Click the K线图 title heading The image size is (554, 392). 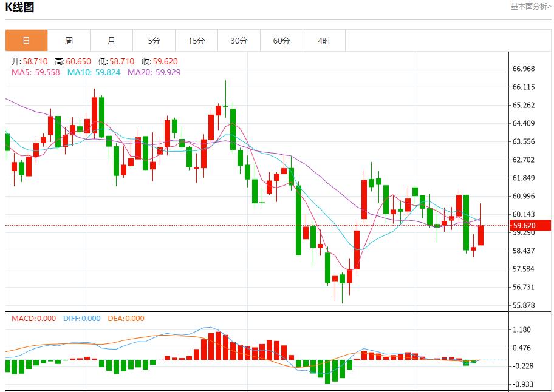pos(19,7)
